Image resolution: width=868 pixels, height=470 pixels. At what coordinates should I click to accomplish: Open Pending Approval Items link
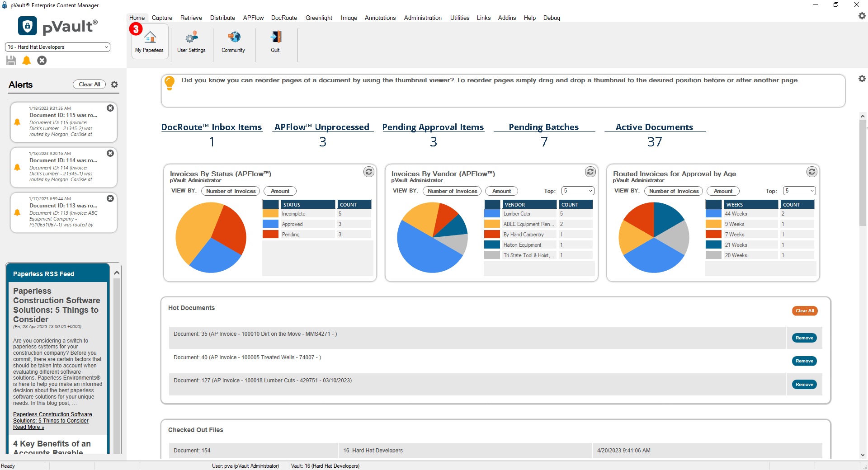(433, 127)
